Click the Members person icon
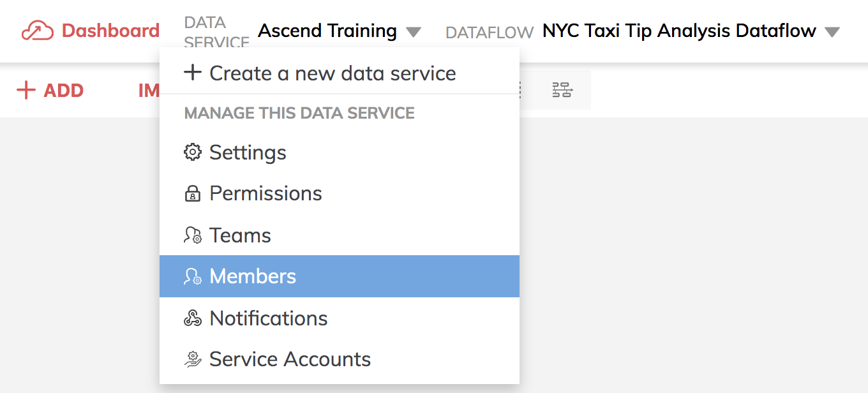Screen dimensions: 868x393 click(193, 276)
